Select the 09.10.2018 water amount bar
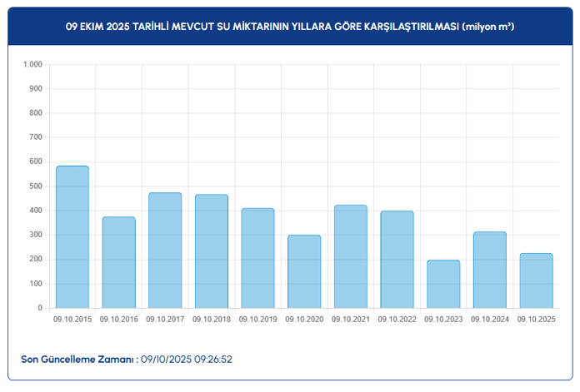This screenshot has width=580, height=392. point(212,251)
